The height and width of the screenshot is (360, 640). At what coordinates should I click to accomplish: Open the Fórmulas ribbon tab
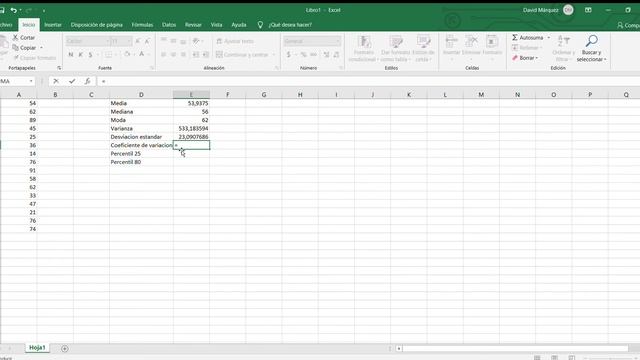[142, 25]
